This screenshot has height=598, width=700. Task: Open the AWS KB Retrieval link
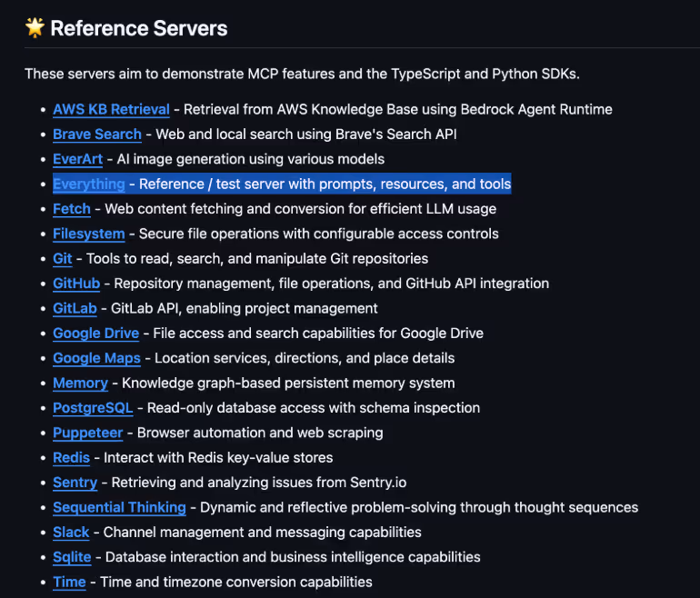click(x=111, y=109)
